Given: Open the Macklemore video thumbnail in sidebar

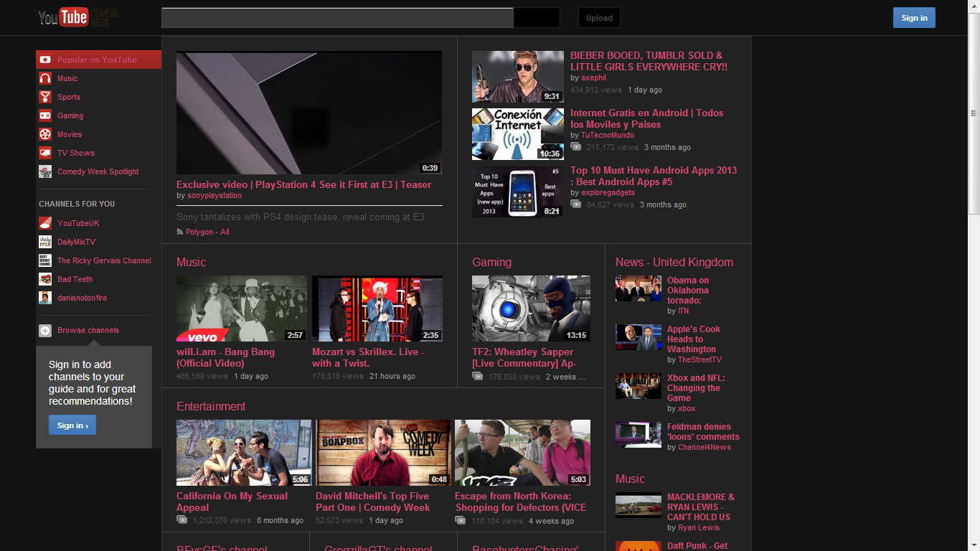Looking at the screenshot, I should tap(639, 505).
